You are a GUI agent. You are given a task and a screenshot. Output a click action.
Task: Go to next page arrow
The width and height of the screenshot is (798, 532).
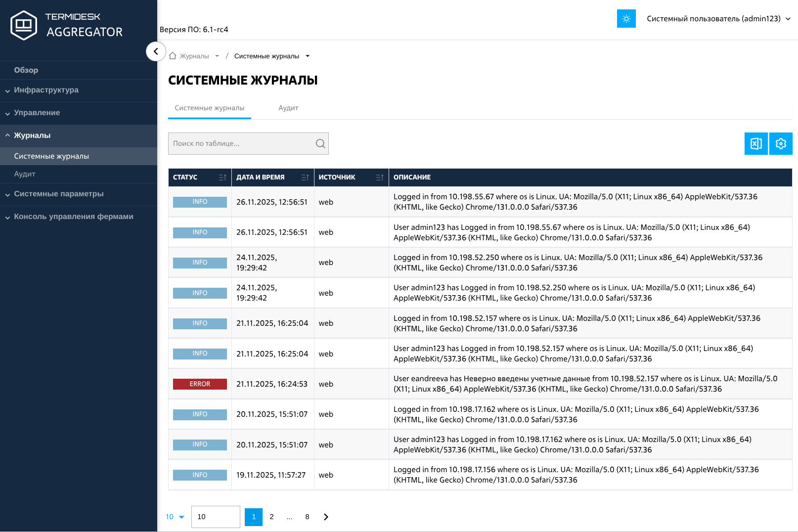pos(326,517)
